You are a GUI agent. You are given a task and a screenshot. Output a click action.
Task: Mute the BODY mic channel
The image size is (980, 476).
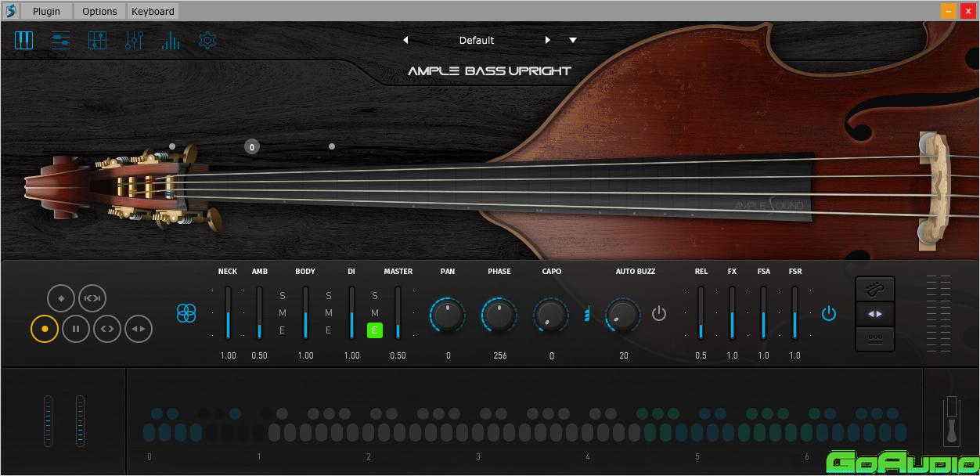click(x=329, y=313)
